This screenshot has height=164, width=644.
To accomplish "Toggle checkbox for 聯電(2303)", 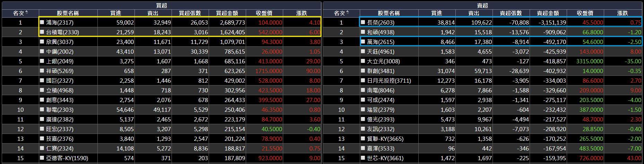I will (42, 109).
